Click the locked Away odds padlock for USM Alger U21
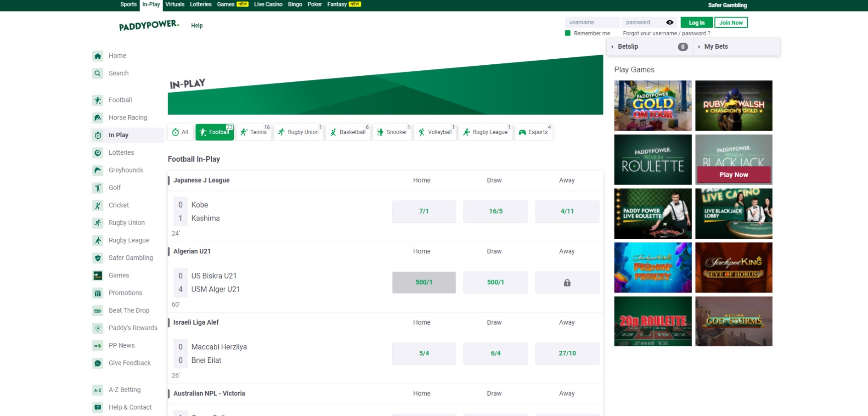 567,282
